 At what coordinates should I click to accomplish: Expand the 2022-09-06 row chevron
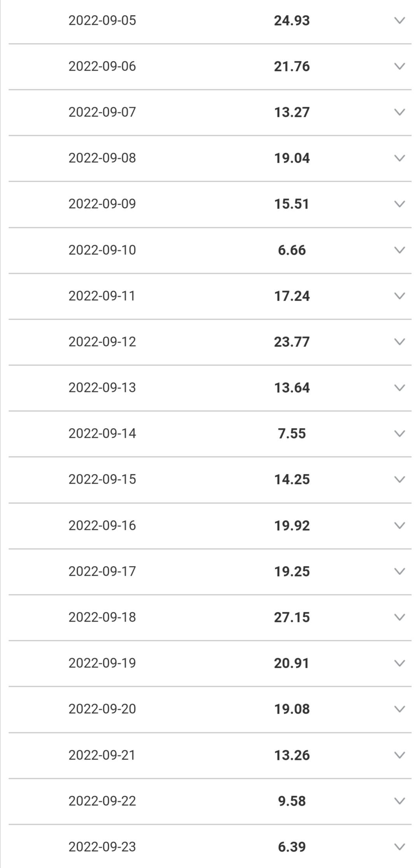399,66
